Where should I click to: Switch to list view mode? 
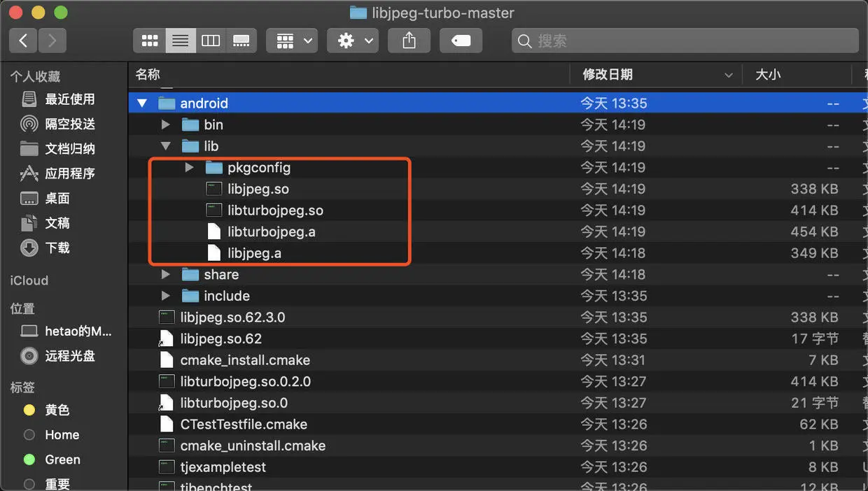coord(181,41)
